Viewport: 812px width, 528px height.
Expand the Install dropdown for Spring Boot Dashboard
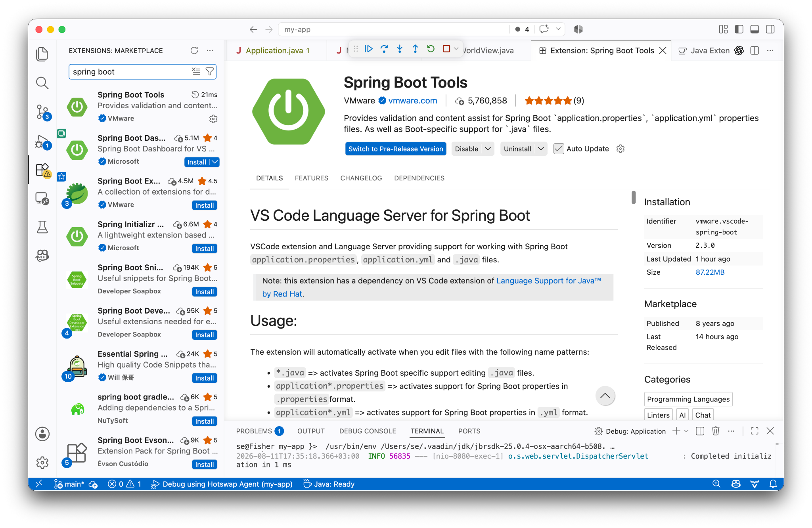[214, 162]
